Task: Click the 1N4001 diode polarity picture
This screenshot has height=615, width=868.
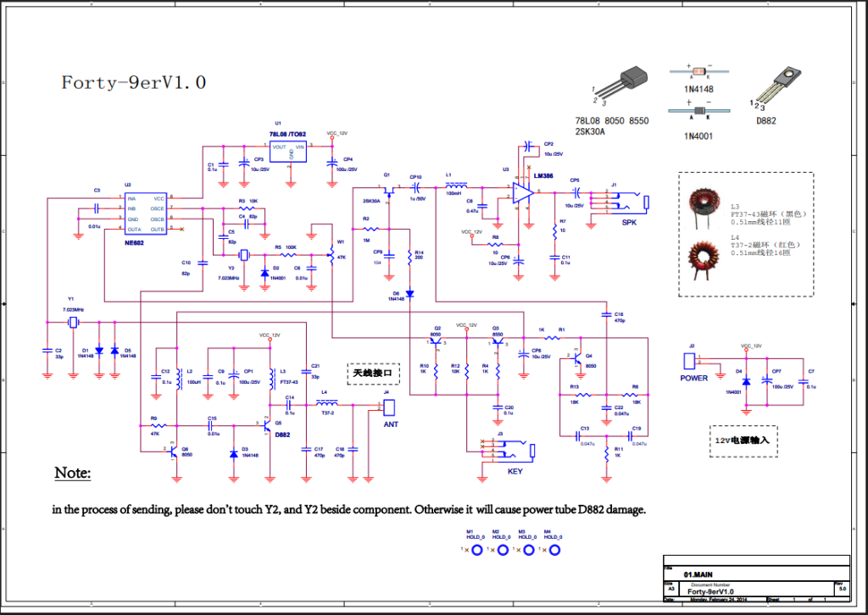Action: 698,109
